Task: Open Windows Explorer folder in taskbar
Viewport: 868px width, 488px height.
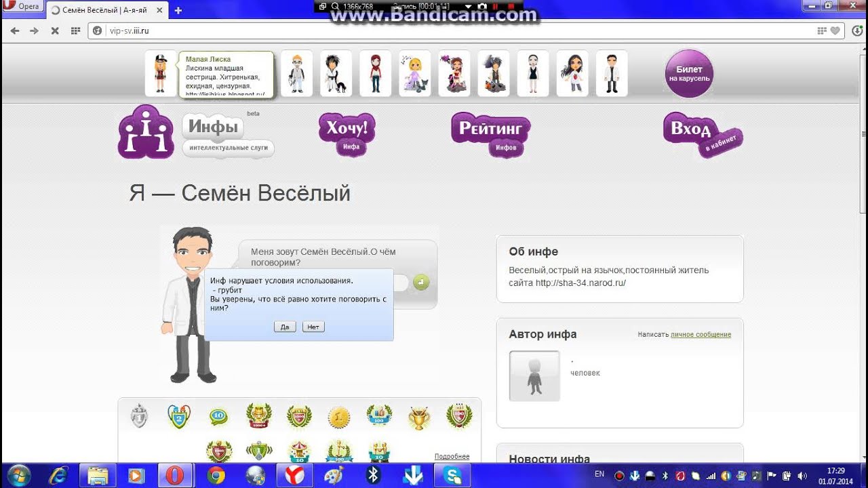Action: point(98,476)
